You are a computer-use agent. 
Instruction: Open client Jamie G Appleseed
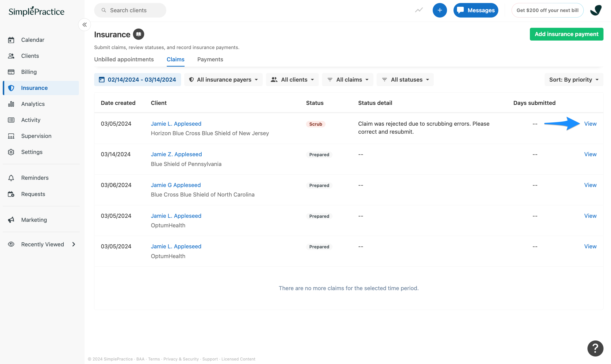(176, 185)
